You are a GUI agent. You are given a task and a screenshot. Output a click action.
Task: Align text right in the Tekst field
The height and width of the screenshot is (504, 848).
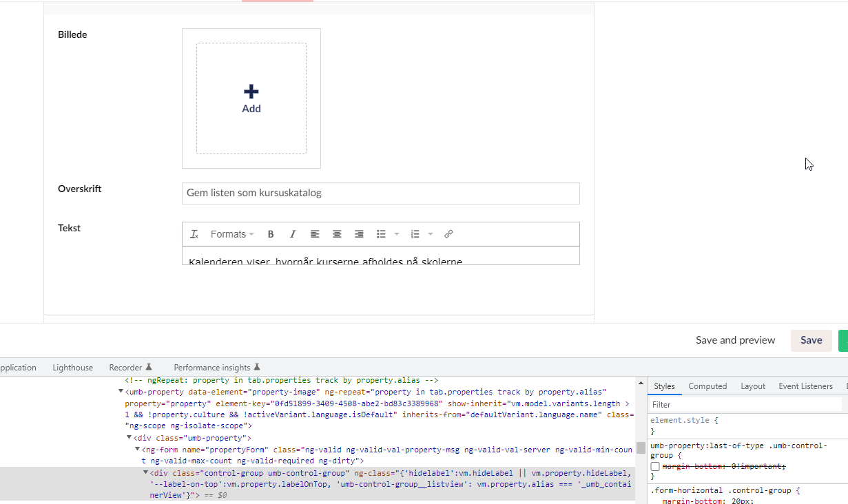pos(359,233)
